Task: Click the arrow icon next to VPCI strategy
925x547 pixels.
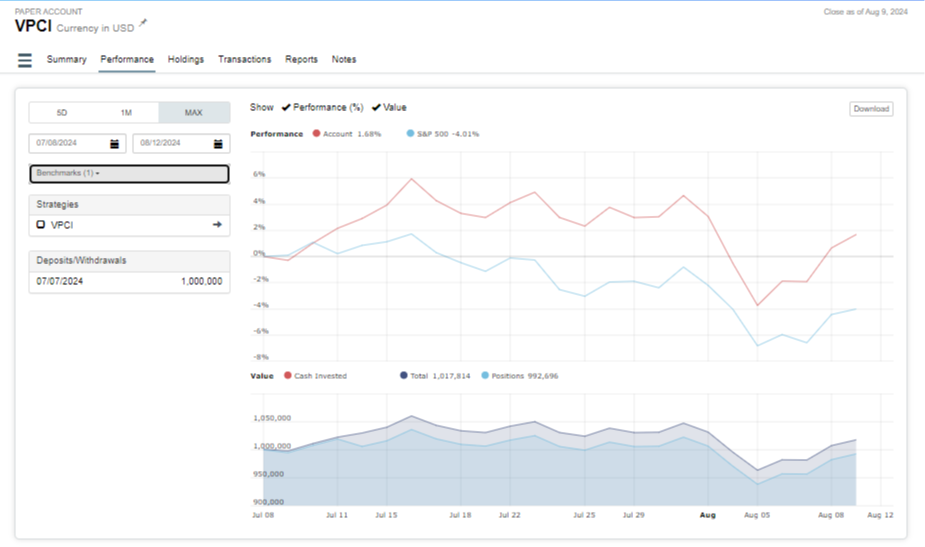Action: (217, 225)
